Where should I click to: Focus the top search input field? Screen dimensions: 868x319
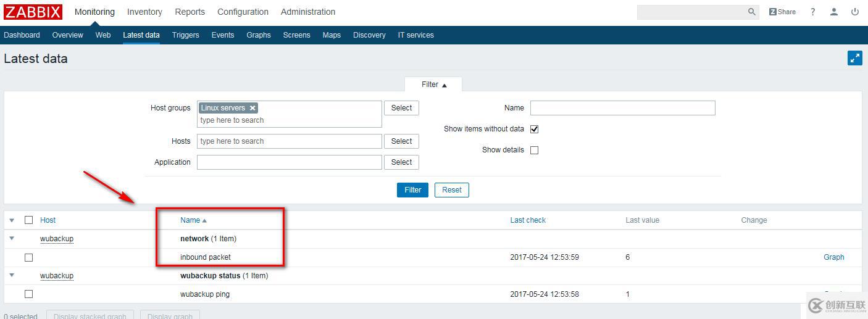click(691, 12)
